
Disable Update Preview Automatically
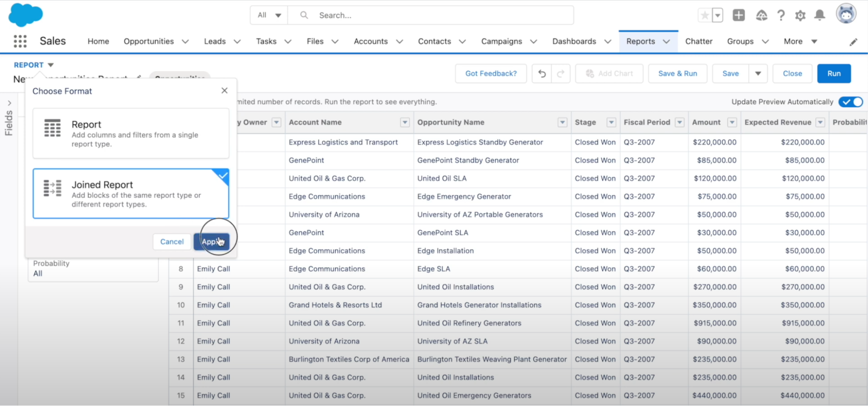pyautogui.click(x=850, y=101)
